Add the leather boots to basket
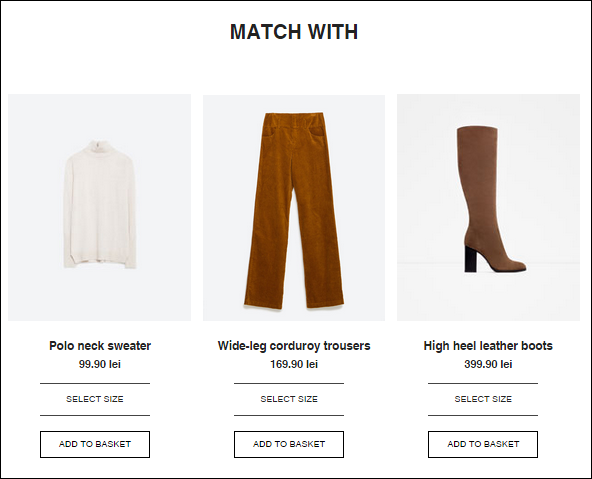 (483, 444)
